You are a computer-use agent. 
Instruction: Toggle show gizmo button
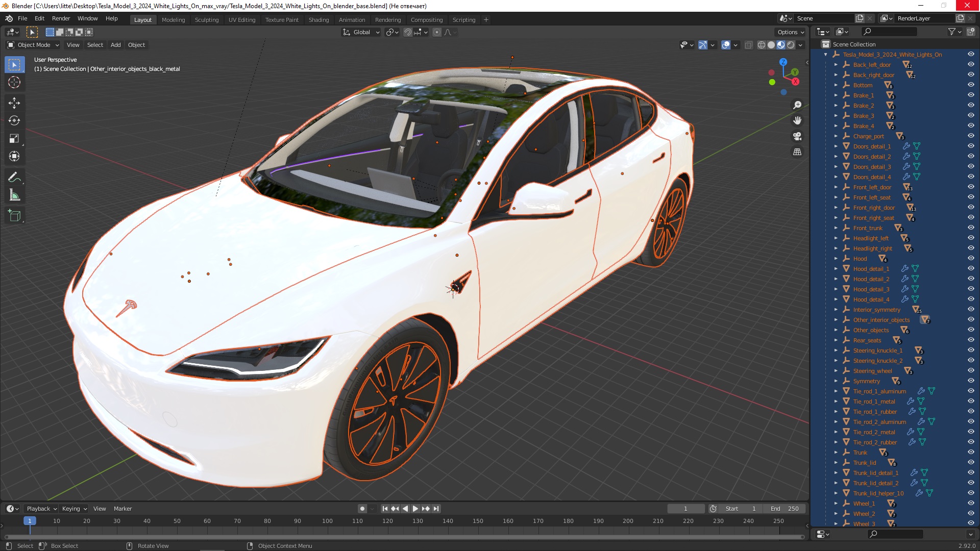coord(703,45)
